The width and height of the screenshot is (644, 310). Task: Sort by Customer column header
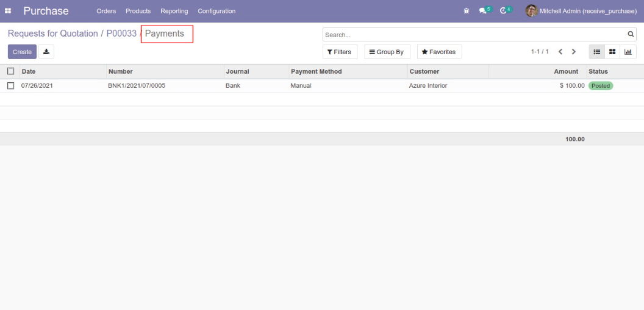[448, 71]
